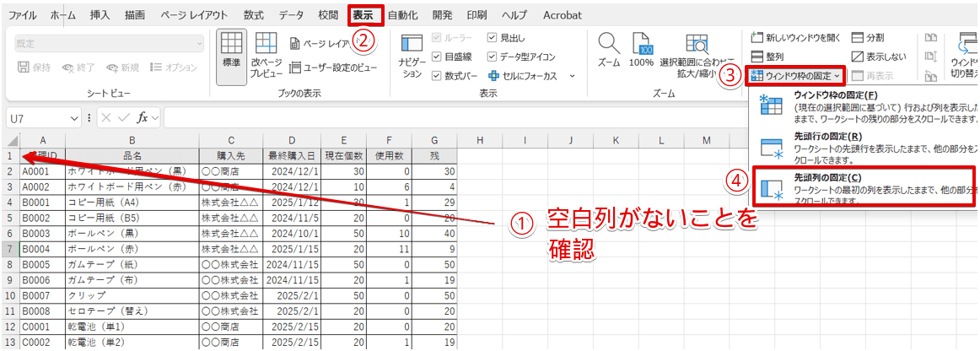Open the ウィンドウ枠の固定 dropdown

coord(797,76)
